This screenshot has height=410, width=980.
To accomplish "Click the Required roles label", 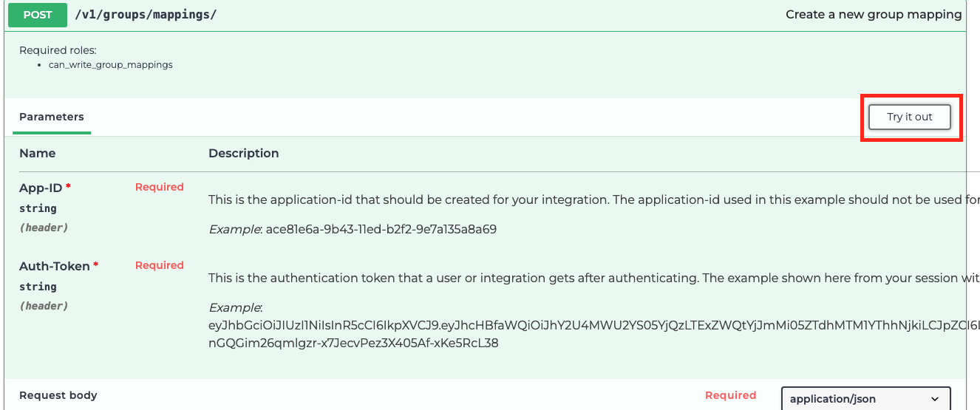I will tap(58, 50).
